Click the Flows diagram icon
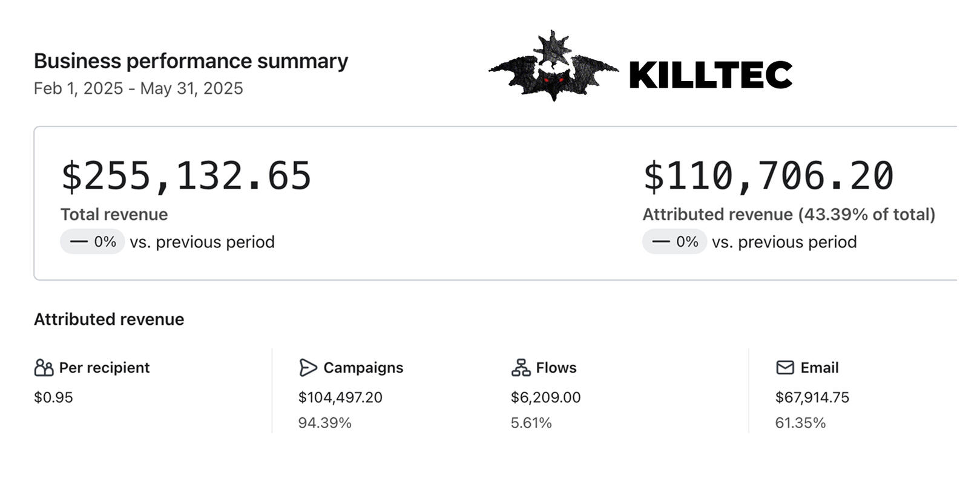Screen dimensions: 980x479 (521, 368)
